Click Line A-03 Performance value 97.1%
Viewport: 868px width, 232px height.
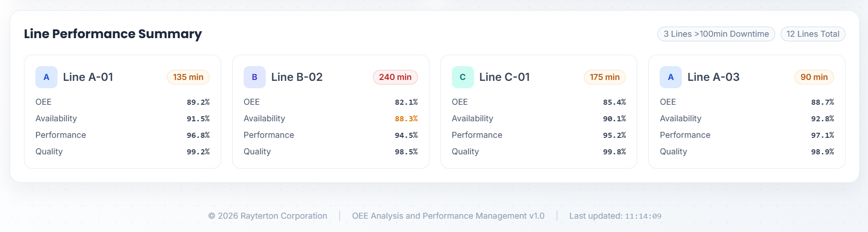(x=822, y=135)
